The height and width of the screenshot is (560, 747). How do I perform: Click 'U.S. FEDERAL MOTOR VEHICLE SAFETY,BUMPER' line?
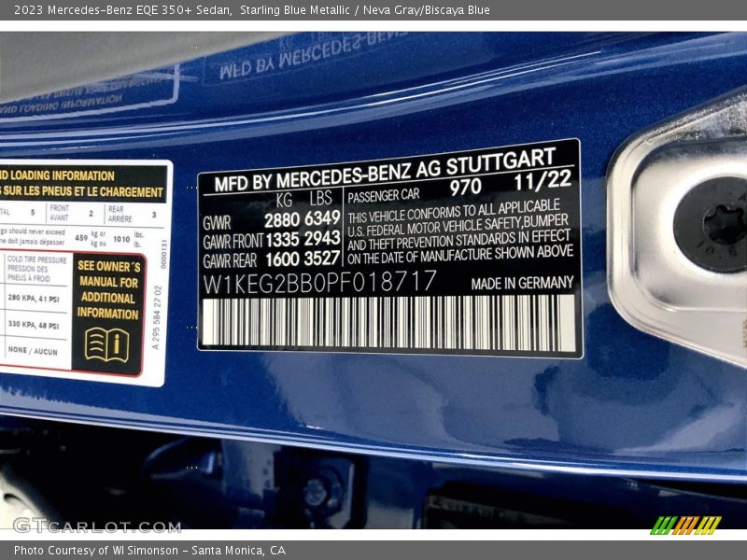click(x=458, y=227)
